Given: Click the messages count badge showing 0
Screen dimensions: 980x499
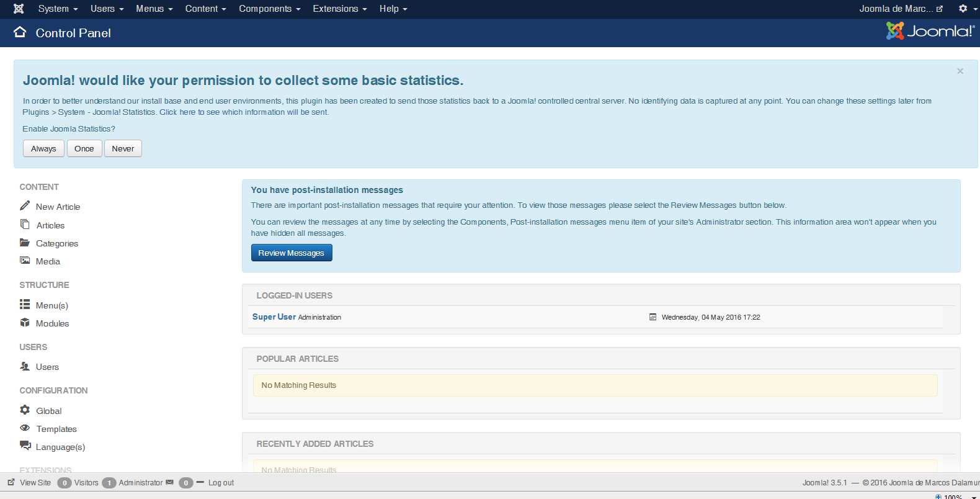Looking at the screenshot, I should click(186, 483).
